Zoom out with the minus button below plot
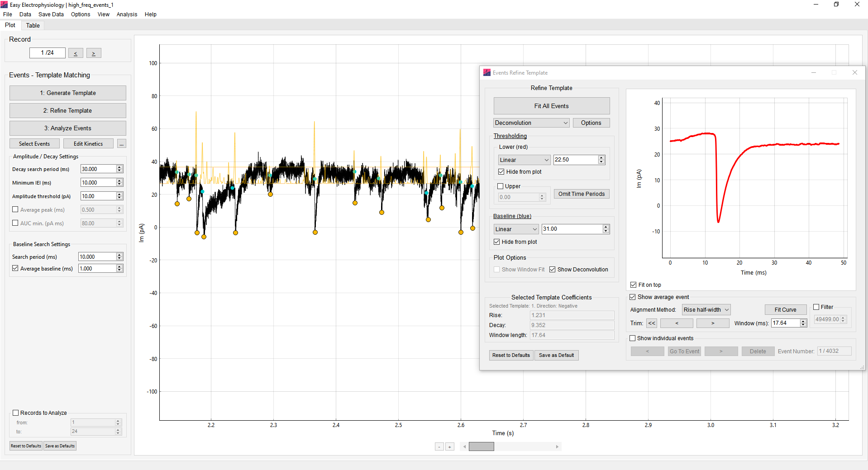This screenshot has height=470, width=868. point(439,447)
